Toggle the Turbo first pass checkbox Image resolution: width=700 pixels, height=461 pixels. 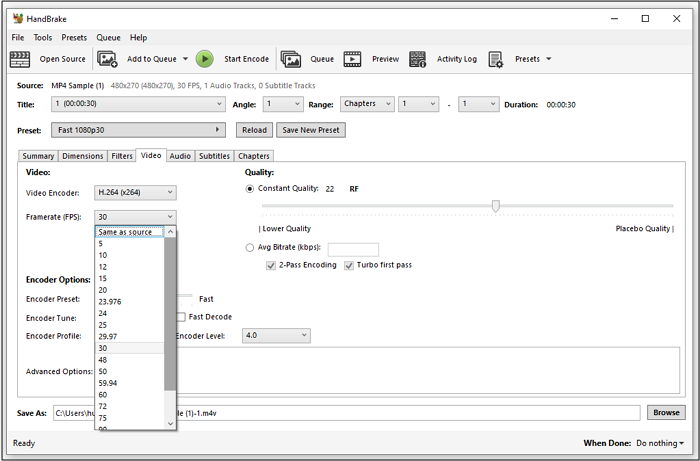349,265
